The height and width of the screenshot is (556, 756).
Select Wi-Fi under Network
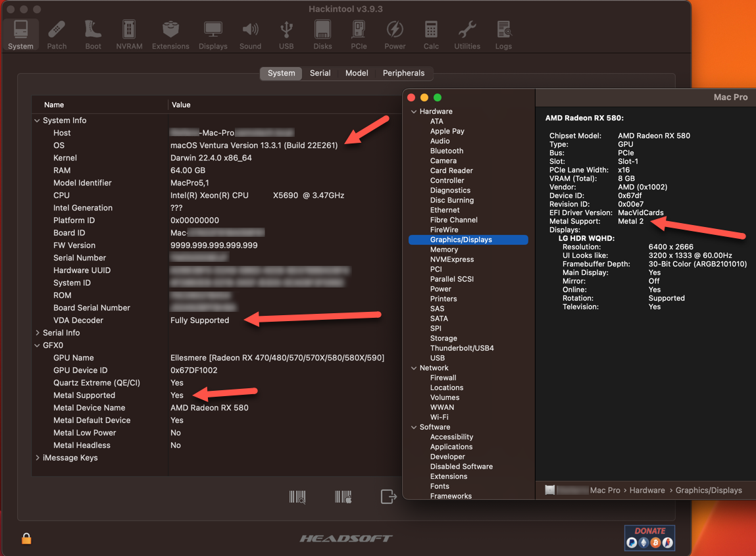[x=440, y=417]
